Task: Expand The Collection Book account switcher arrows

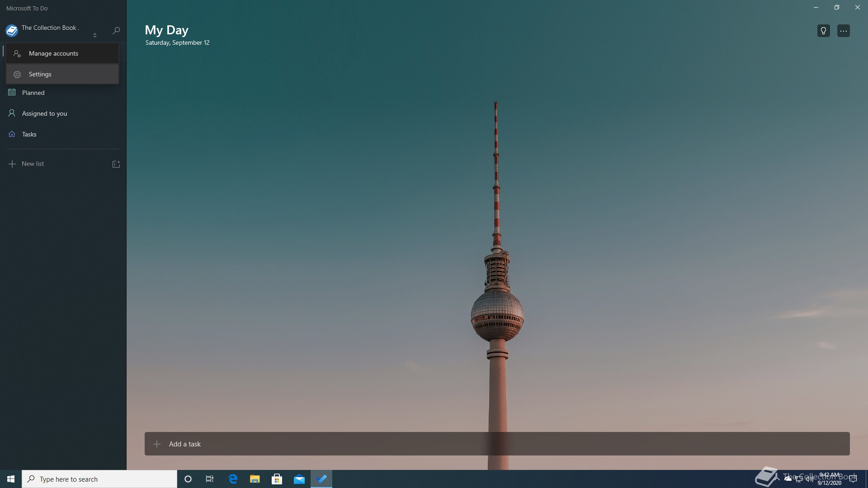Action: click(x=95, y=35)
